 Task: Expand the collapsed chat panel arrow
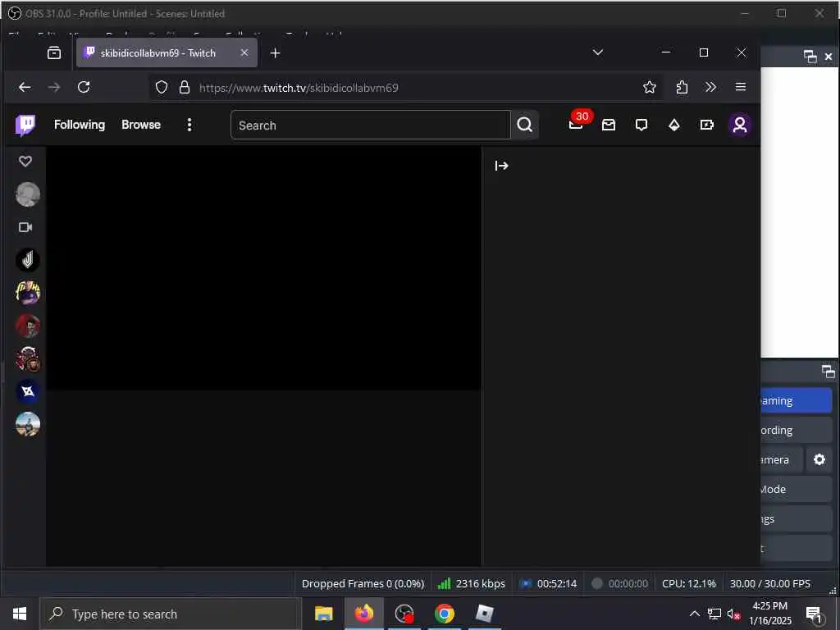click(x=501, y=166)
